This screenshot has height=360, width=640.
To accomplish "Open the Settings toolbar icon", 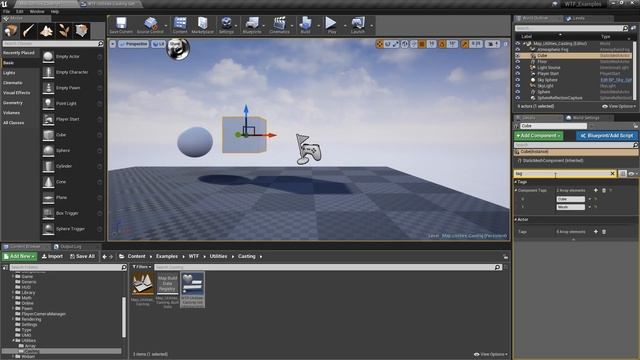I will point(226,25).
